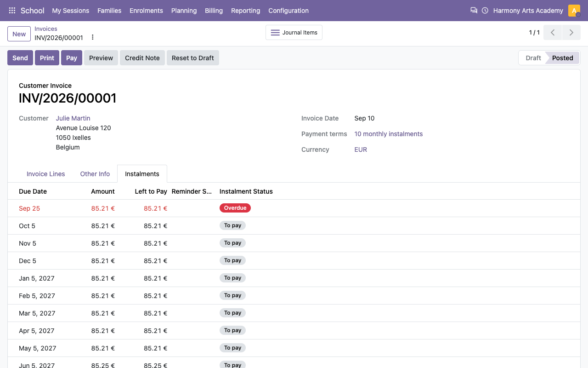Create a New invoice

[19, 34]
